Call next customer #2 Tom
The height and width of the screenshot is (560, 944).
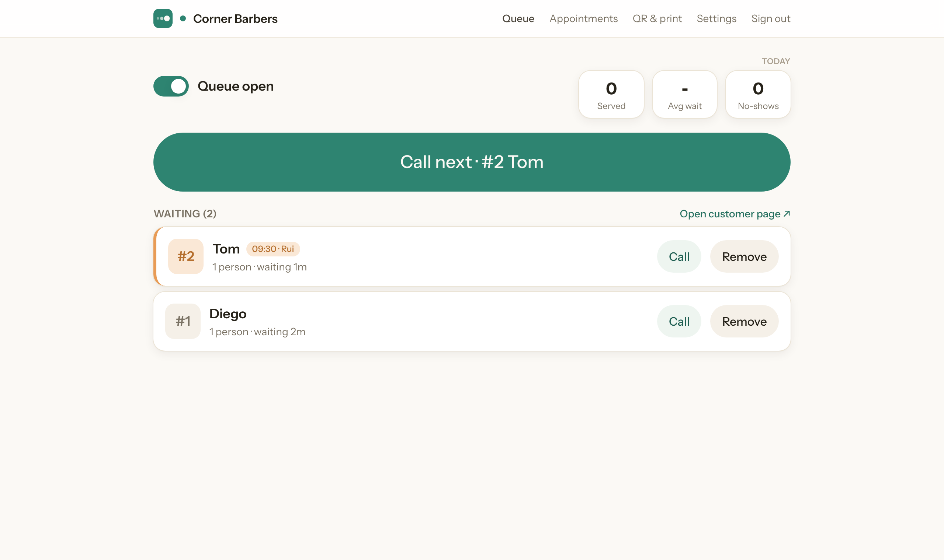click(x=472, y=162)
